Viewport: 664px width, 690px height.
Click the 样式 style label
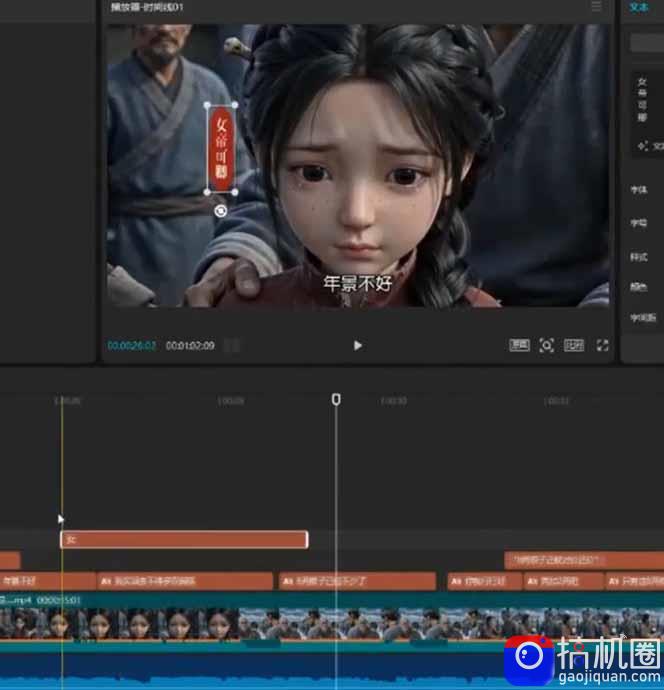point(638,257)
